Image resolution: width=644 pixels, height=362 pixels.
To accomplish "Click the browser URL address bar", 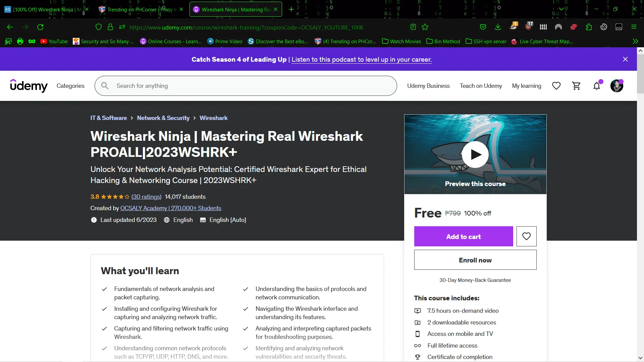I will pyautogui.click(x=246, y=27).
